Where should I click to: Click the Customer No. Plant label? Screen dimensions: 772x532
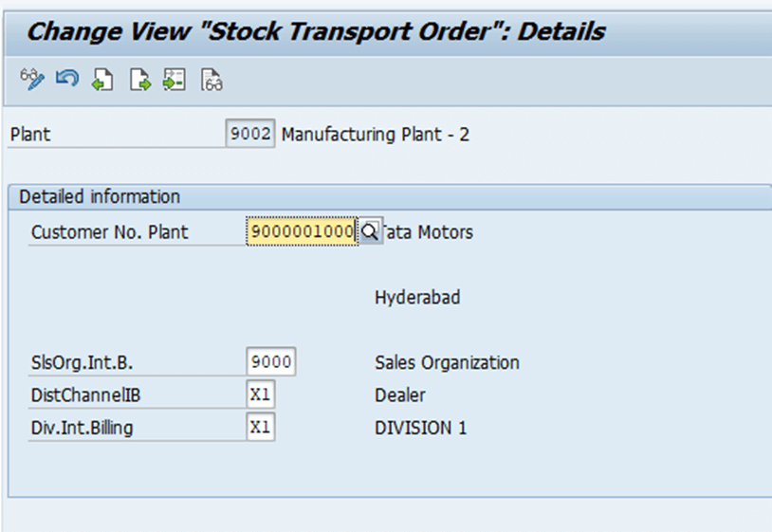point(109,231)
